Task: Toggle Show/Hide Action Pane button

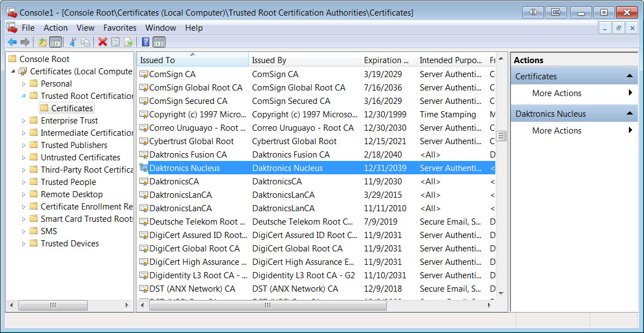Action: coord(159,42)
